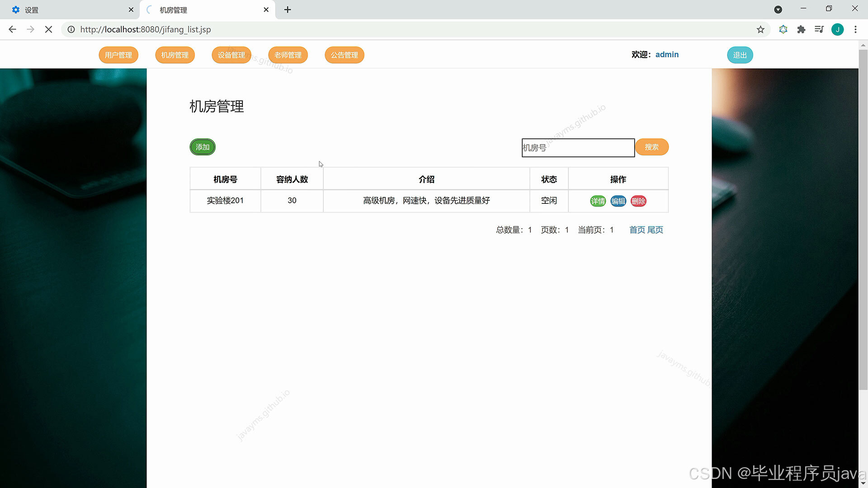868x488 pixels.
Task: Click the capacity value 30
Action: 292,201
